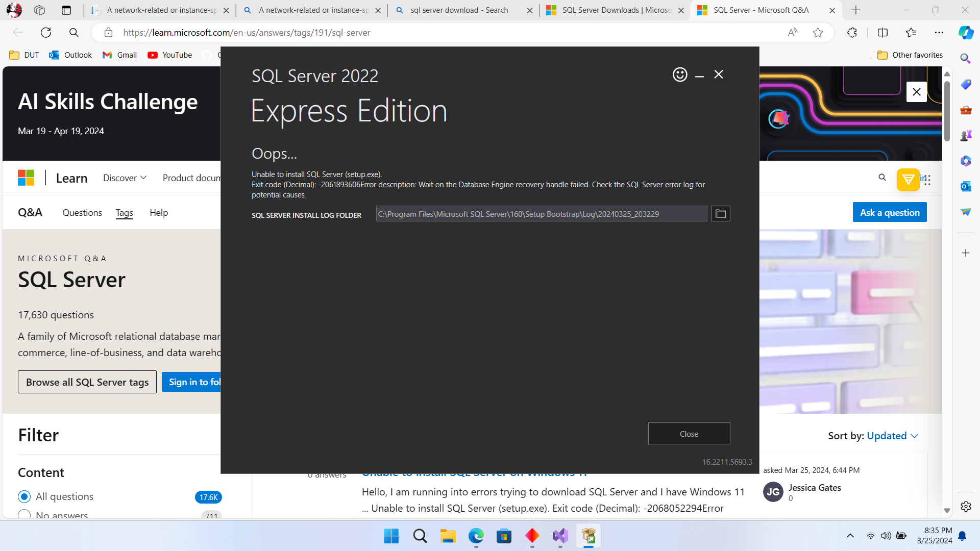Click the SQL Server install log folder path field
The image size is (980, 551).
[x=541, y=214]
